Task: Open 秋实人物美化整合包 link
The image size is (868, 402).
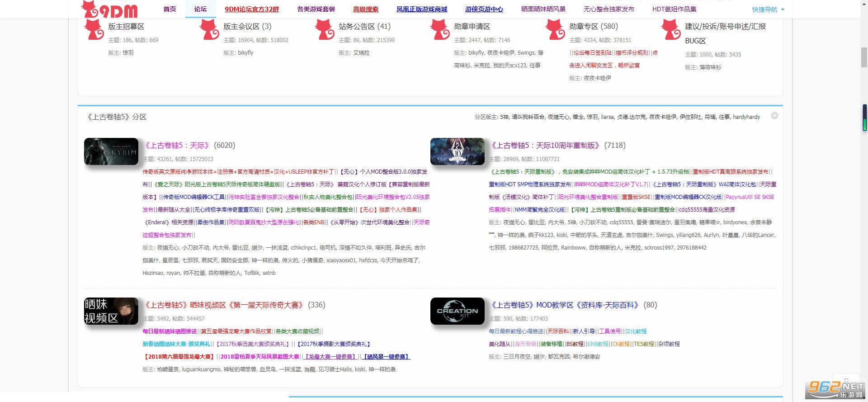Action: [x=328, y=197]
